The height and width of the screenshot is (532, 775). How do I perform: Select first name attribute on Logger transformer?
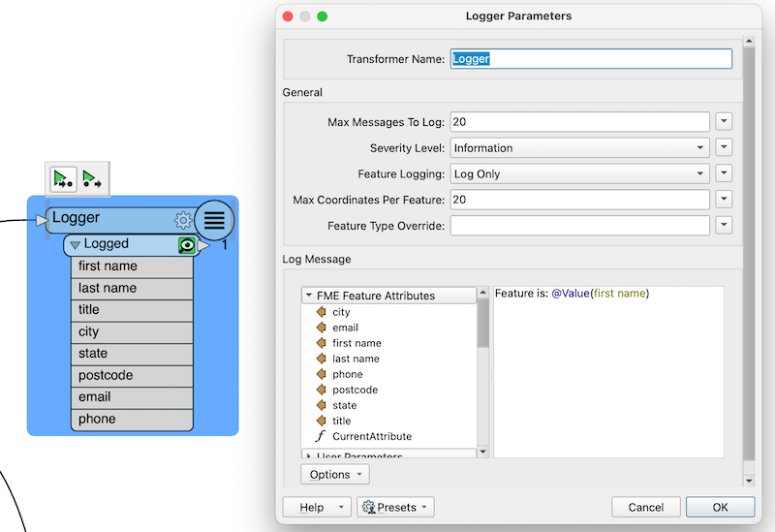click(132, 266)
